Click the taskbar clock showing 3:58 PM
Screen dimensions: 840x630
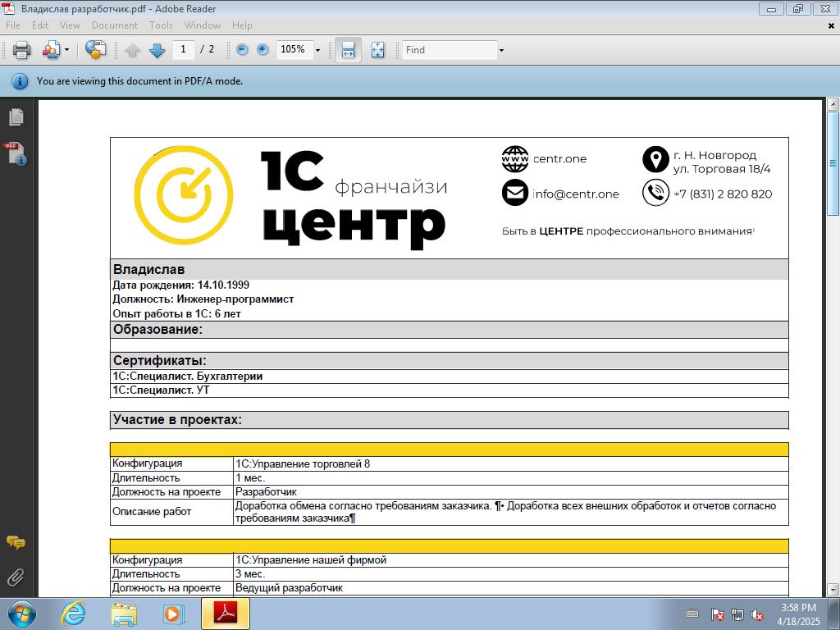pos(798,614)
